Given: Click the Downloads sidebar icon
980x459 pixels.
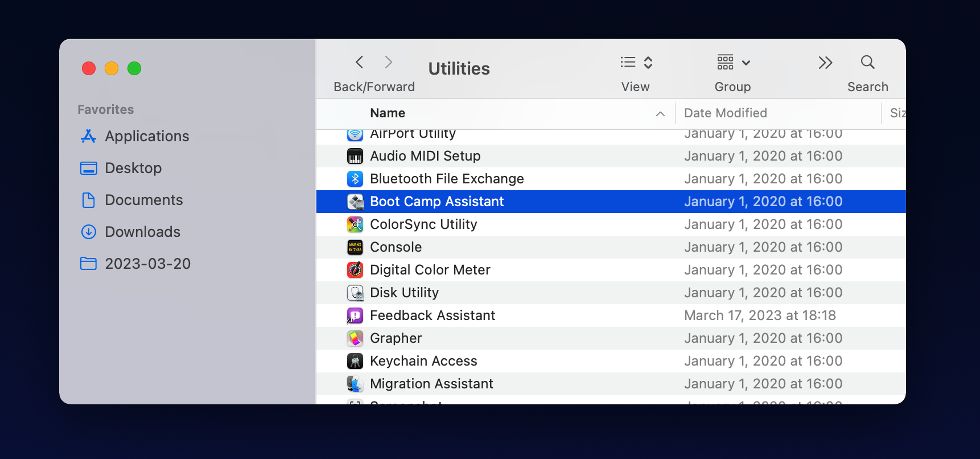Looking at the screenshot, I should tap(88, 232).
